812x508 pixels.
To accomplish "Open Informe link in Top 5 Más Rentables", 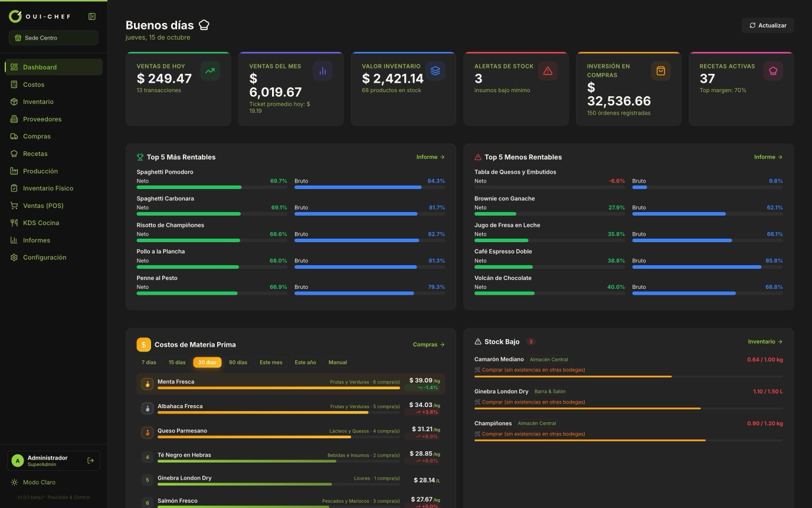I will 431,157.
